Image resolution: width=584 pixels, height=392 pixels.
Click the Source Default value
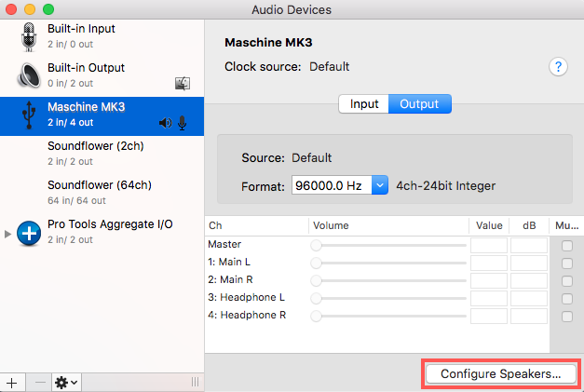pos(311,158)
